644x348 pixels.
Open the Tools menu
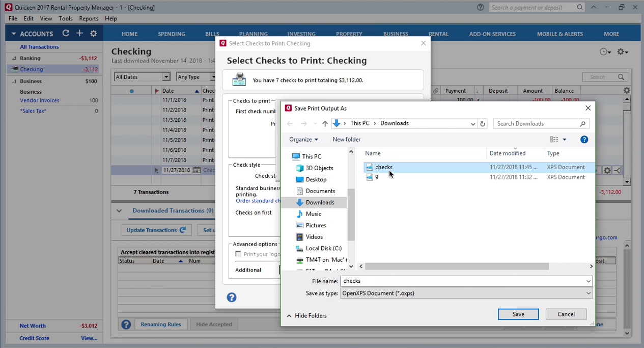point(66,18)
